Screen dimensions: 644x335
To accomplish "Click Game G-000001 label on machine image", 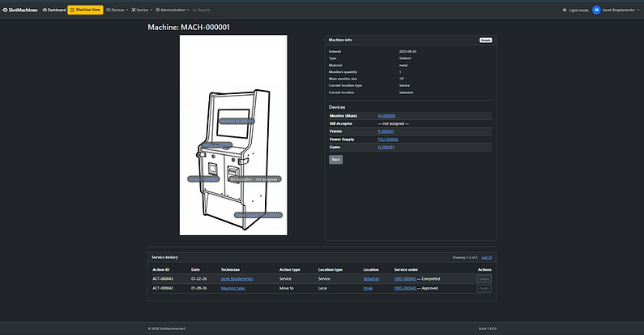I will click(x=217, y=145).
